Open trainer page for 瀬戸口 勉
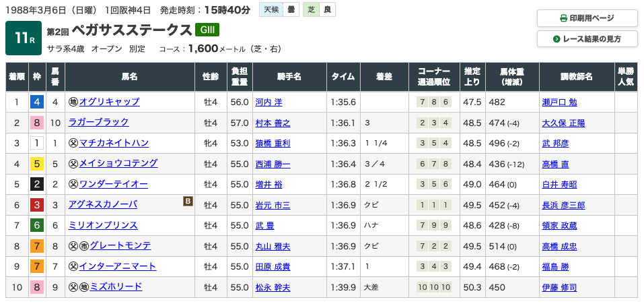Viewport: 644px width, 306px height. [559, 102]
